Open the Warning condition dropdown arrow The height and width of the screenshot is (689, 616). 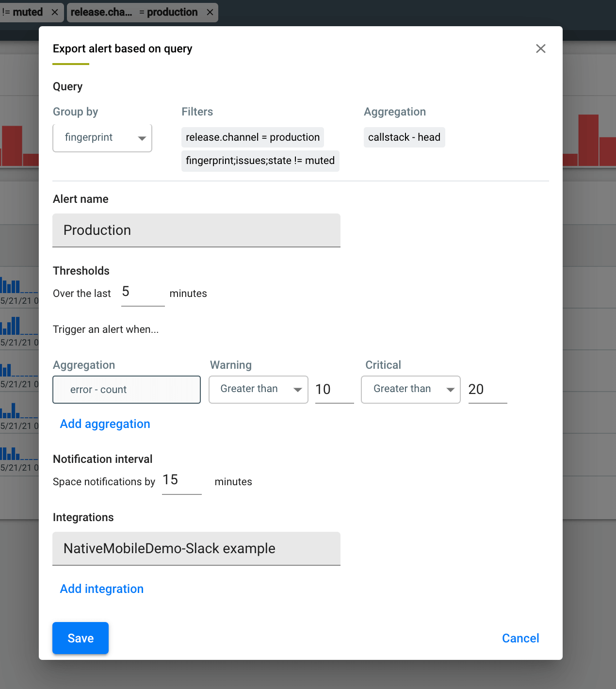pyautogui.click(x=298, y=389)
